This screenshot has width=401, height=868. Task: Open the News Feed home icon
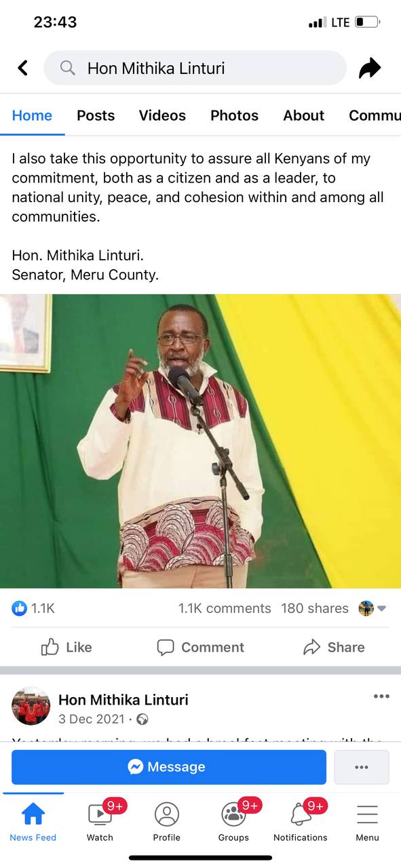[x=33, y=814]
